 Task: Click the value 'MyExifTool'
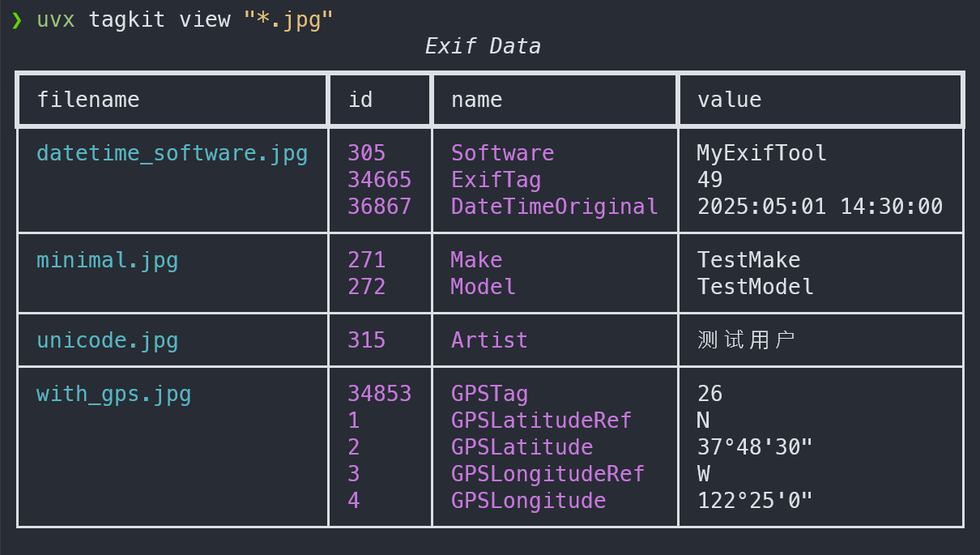point(762,153)
